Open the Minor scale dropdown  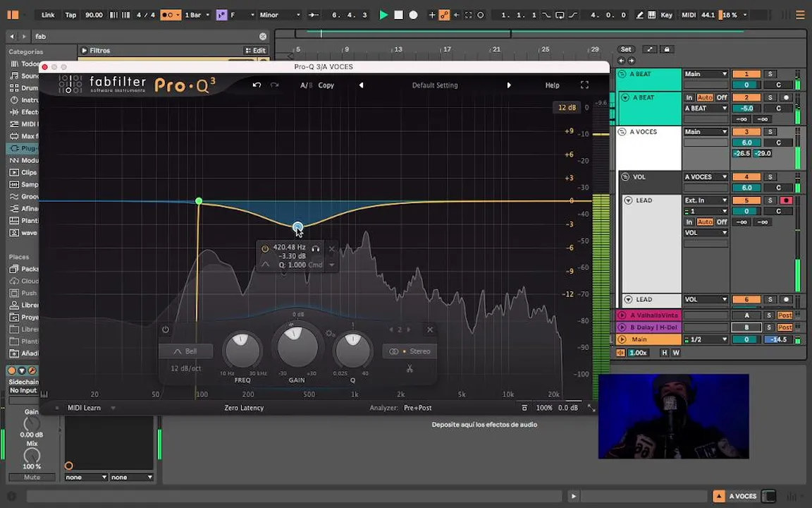[280, 15]
